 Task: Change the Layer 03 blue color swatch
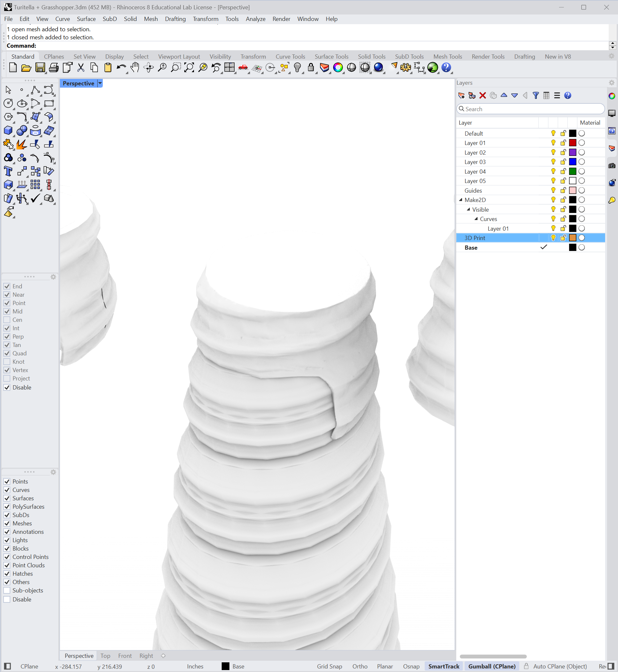(x=573, y=162)
